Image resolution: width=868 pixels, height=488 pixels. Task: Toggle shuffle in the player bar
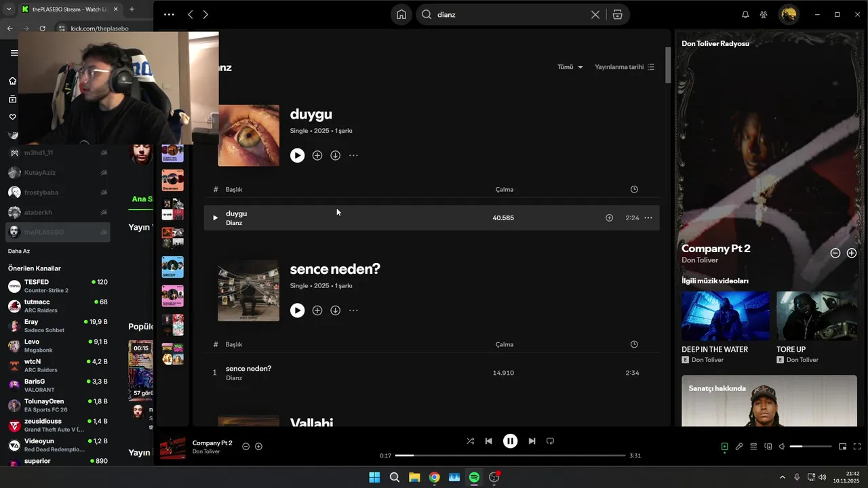point(470,441)
